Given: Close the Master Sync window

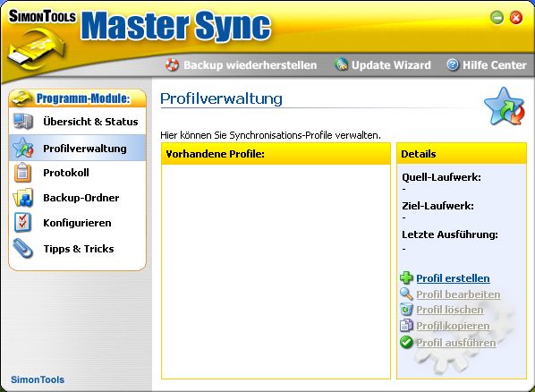Looking at the screenshot, I should (x=516, y=17).
